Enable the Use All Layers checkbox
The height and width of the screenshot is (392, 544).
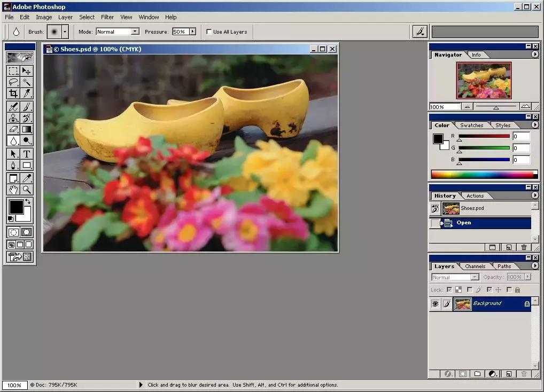point(209,32)
